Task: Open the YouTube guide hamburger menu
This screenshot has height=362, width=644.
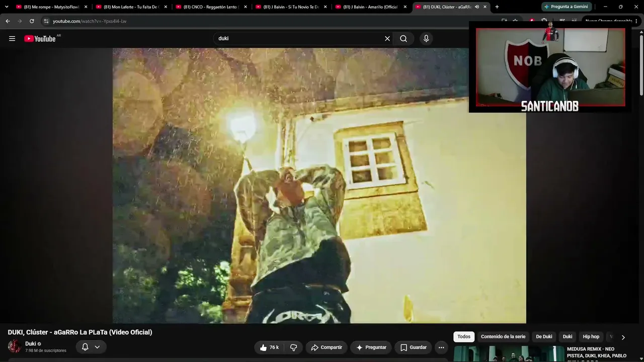Action: coord(12,39)
